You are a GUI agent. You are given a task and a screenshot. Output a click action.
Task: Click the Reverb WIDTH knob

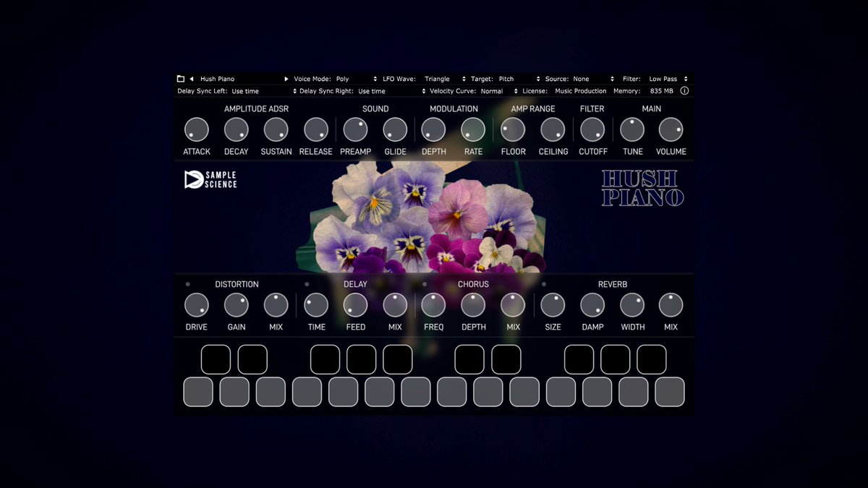[632, 305]
